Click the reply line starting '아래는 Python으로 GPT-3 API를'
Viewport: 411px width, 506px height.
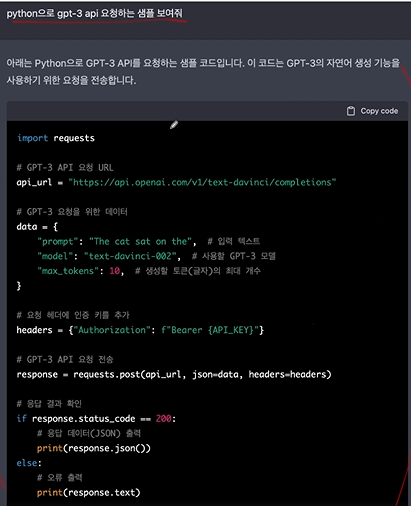(203, 63)
